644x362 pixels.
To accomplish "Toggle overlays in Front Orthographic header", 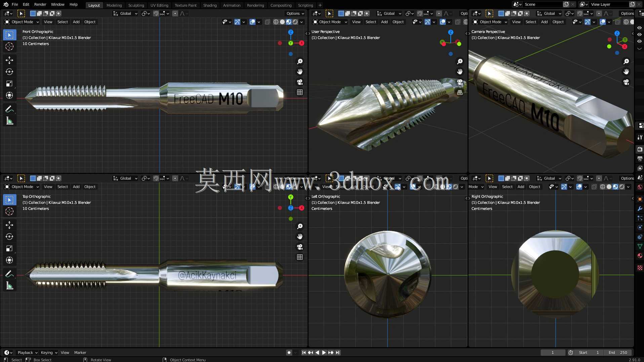I will 252,22.
